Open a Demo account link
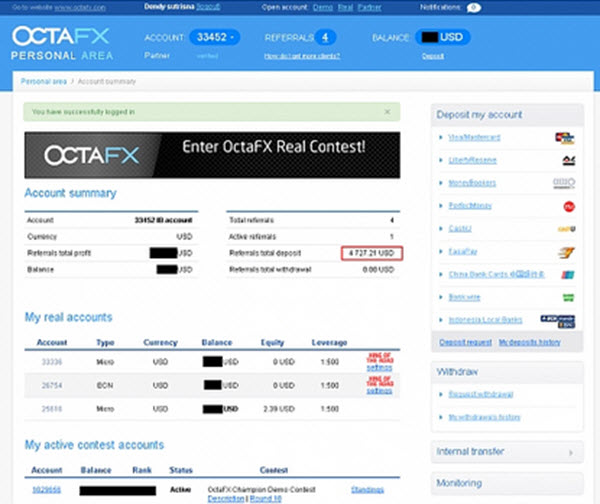This screenshot has height=504, width=600. click(x=323, y=7)
